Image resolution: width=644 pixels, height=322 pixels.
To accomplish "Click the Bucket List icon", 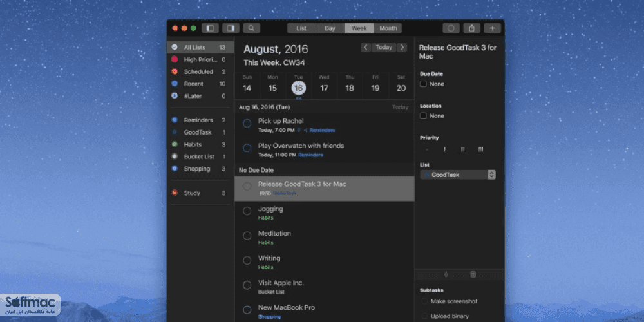I will [x=175, y=156].
